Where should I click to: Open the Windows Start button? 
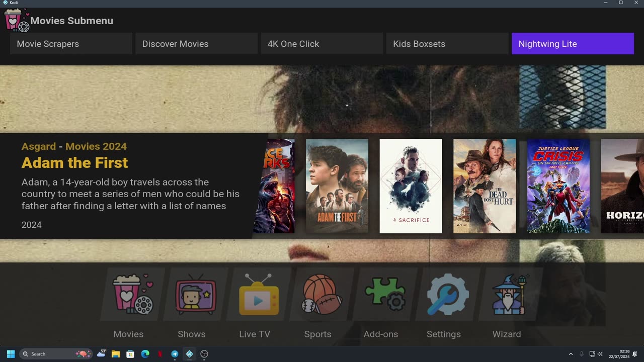pos(11,354)
